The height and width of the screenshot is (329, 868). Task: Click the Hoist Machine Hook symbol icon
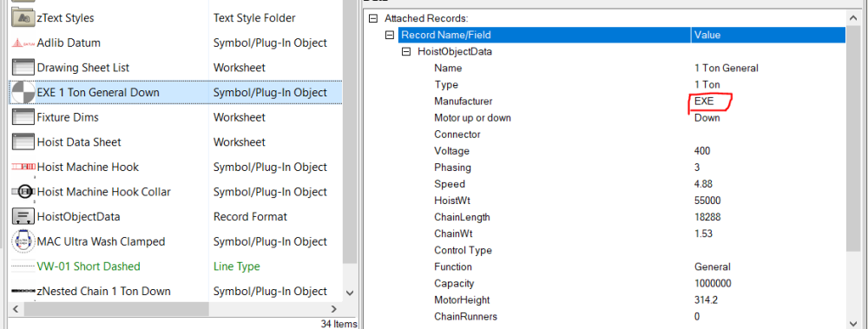tap(23, 167)
